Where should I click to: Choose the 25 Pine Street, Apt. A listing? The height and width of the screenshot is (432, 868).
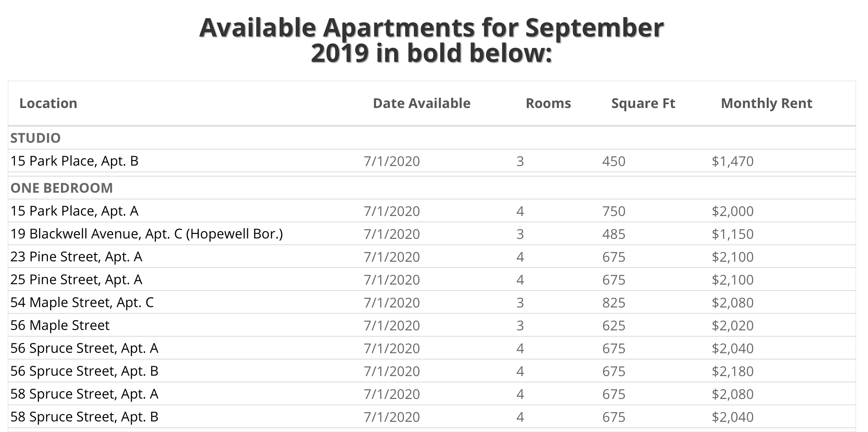(76, 280)
